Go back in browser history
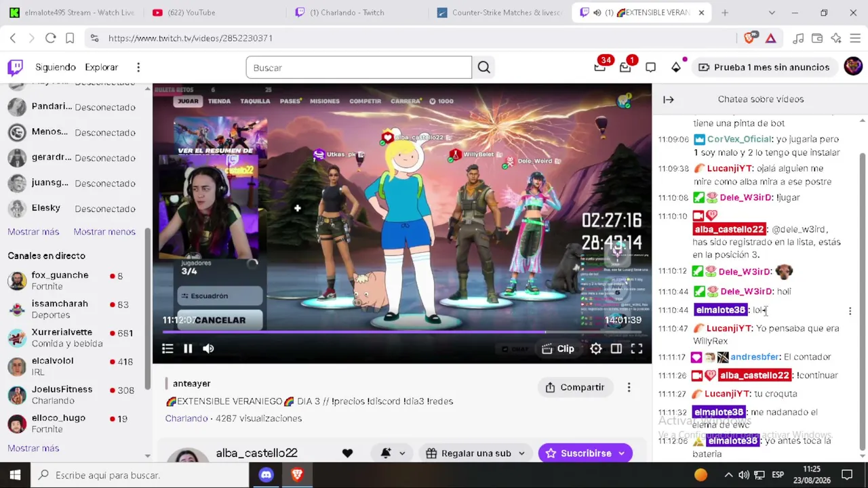Screen dimensions: 868x488 (13, 38)
